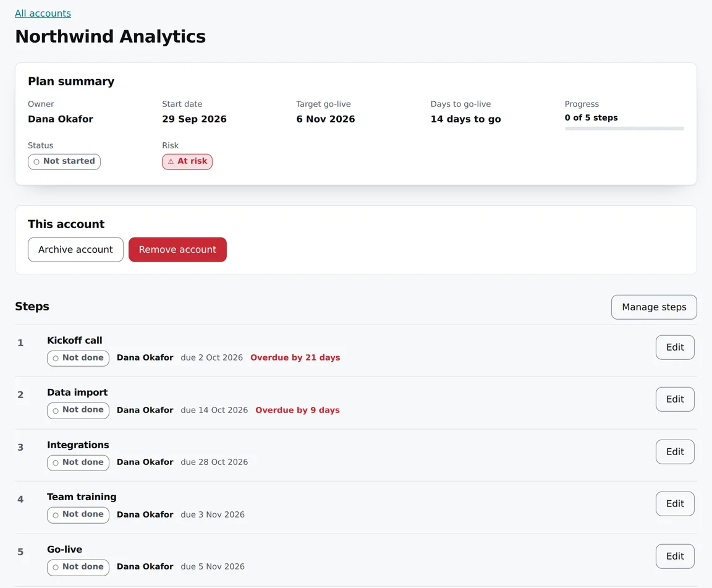Click the Team training step title
The image size is (712, 588).
tap(82, 496)
